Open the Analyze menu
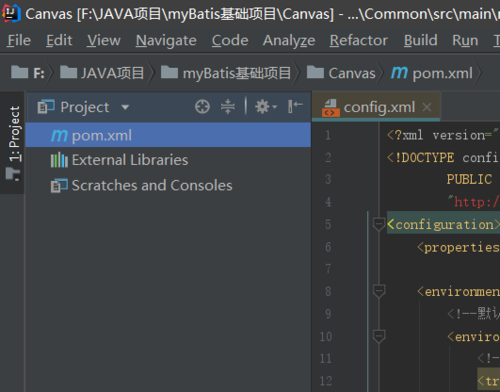Screen dimensions: 500x392 click(289, 41)
